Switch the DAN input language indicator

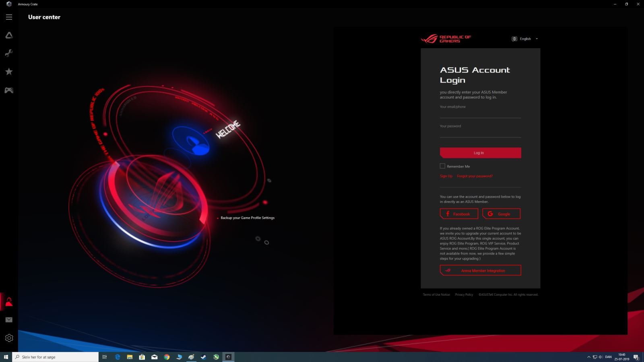point(608,357)
